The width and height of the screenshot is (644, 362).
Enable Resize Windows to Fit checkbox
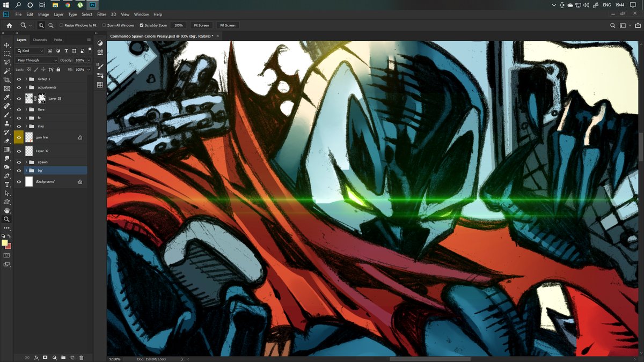pyautogui.click(x=61, y=25)
